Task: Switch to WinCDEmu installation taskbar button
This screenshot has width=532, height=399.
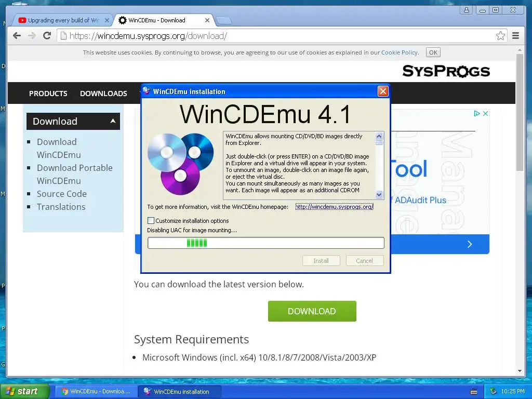Action: click(x=180, y=392)
